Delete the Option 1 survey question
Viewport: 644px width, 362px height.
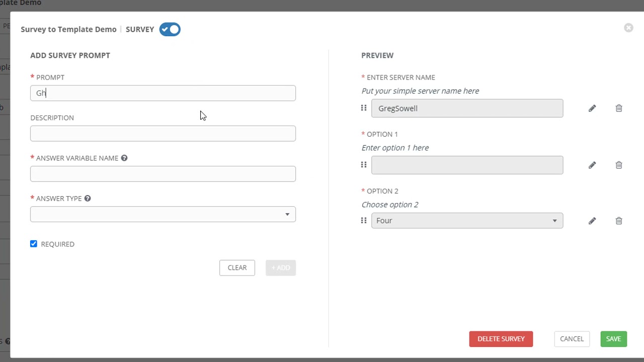pyautogui.click(x=619, y=165)
